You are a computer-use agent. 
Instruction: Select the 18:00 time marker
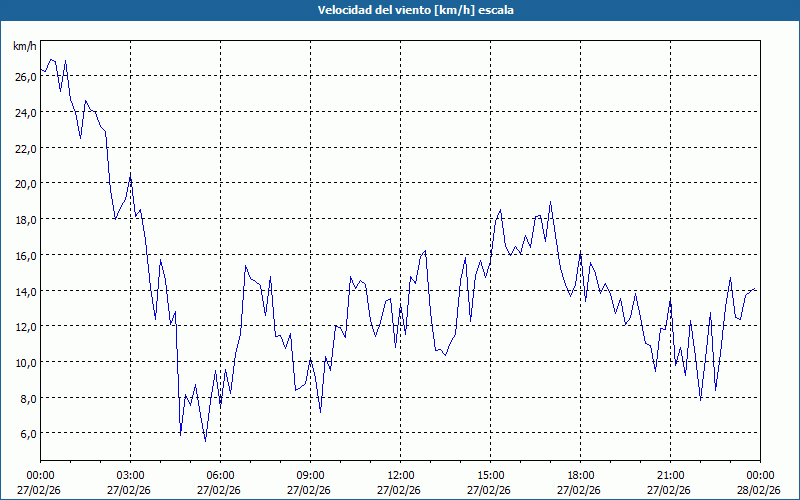pos(580,475)
